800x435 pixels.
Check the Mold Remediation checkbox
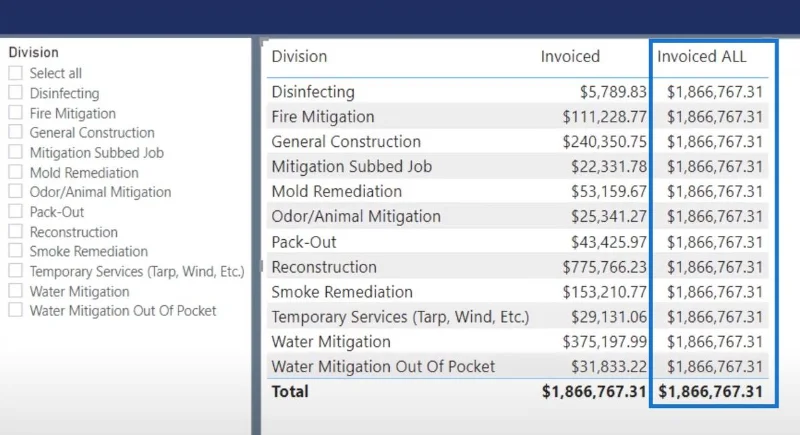(x=16, y=172)
